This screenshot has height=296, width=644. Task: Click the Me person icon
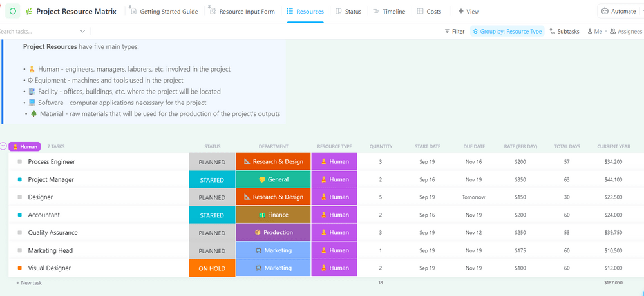[x=590, y=31]
